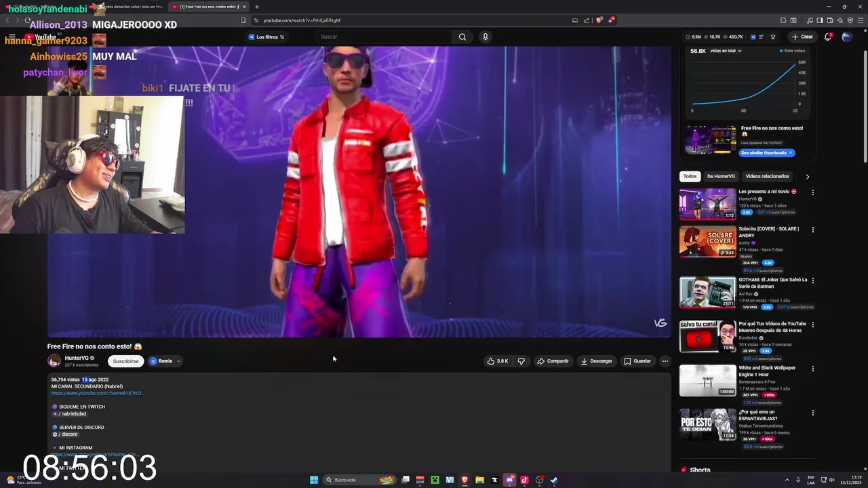Click the browser address bar URL

click(x=302, y=20)
